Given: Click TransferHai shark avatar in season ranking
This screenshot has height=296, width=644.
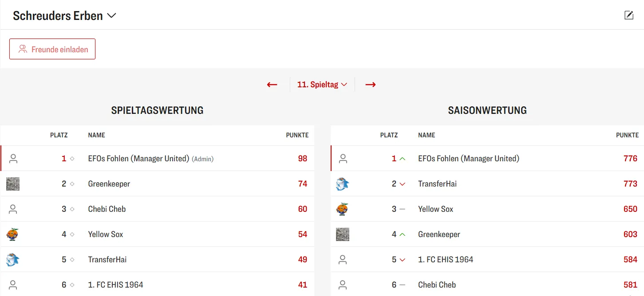Looking at the screenshot, I should point(342,184).
